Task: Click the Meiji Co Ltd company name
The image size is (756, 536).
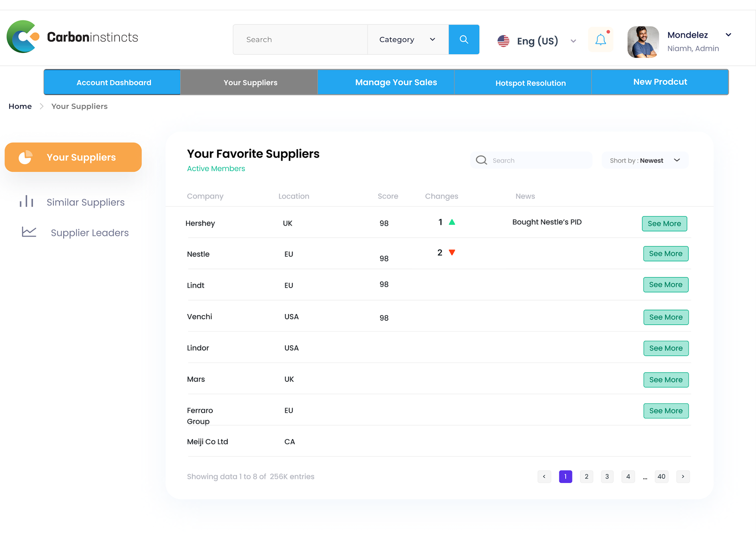Action: (208, 442)
